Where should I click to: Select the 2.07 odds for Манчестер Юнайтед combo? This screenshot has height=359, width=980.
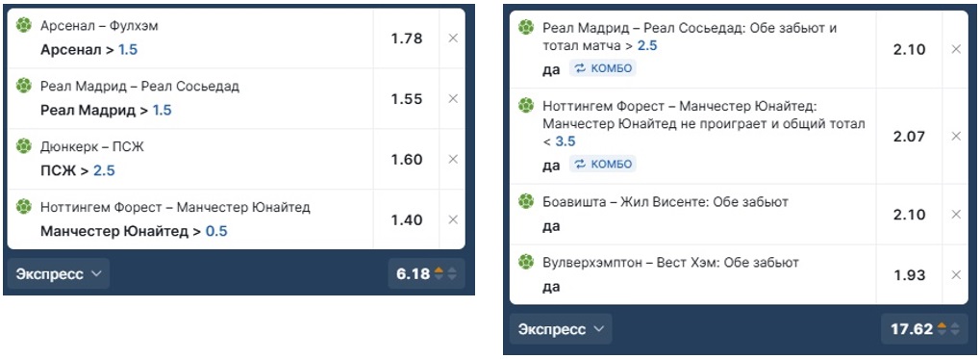pyautogui.click(x=910, y=136)
